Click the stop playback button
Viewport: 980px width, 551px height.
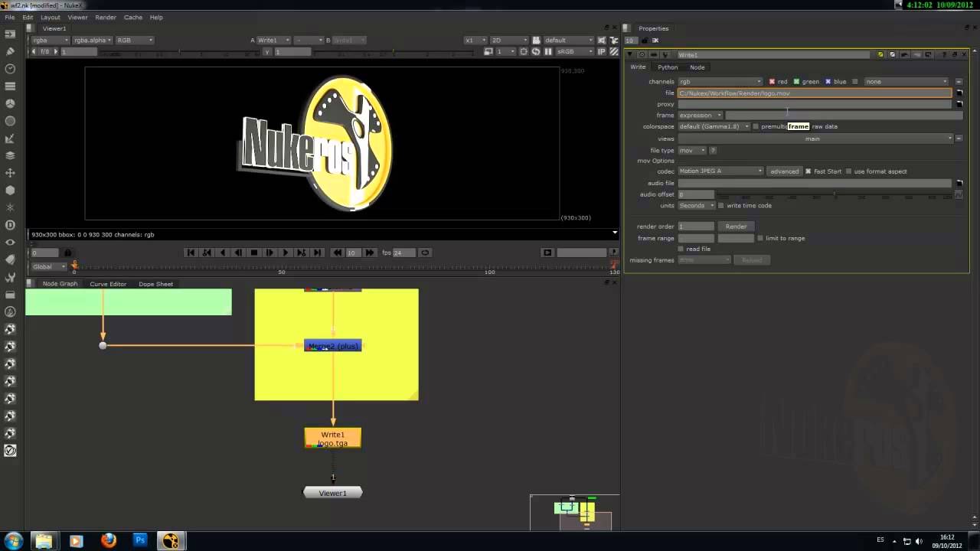coord(254,253)
